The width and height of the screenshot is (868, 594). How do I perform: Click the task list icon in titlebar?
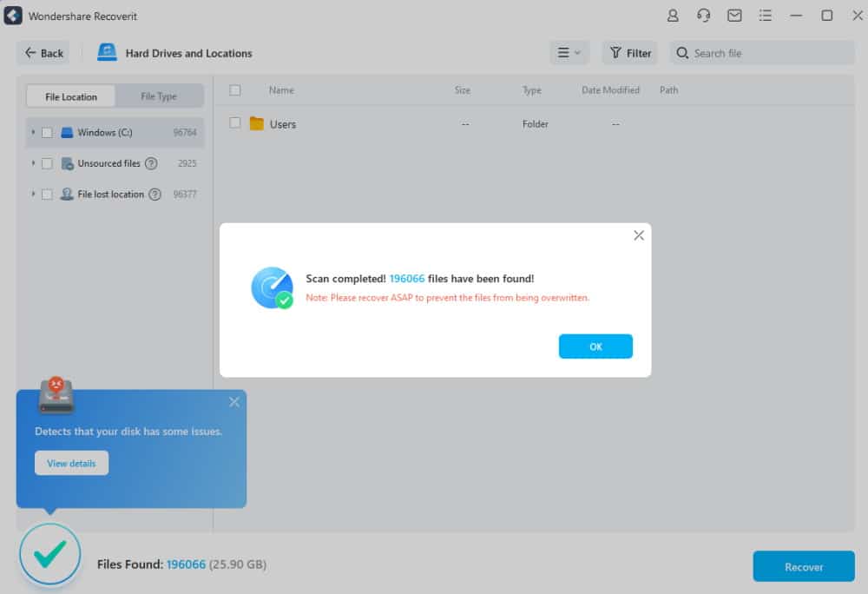[765, 15]
